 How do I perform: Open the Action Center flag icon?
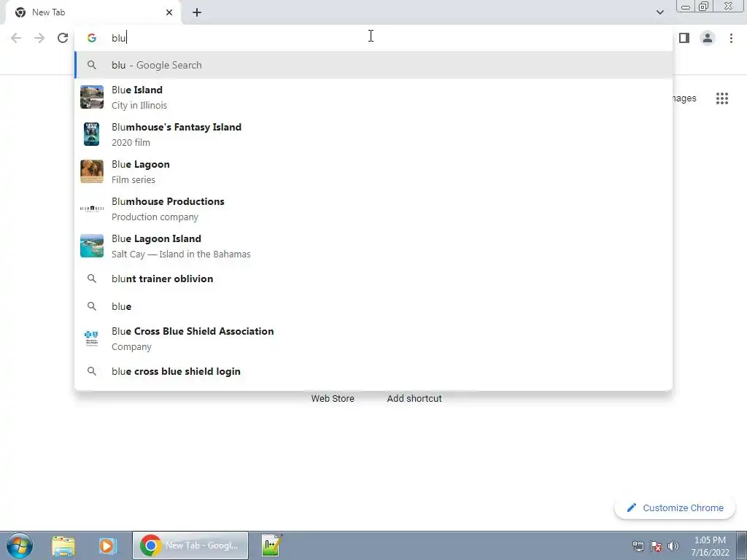tap(656, 545)
